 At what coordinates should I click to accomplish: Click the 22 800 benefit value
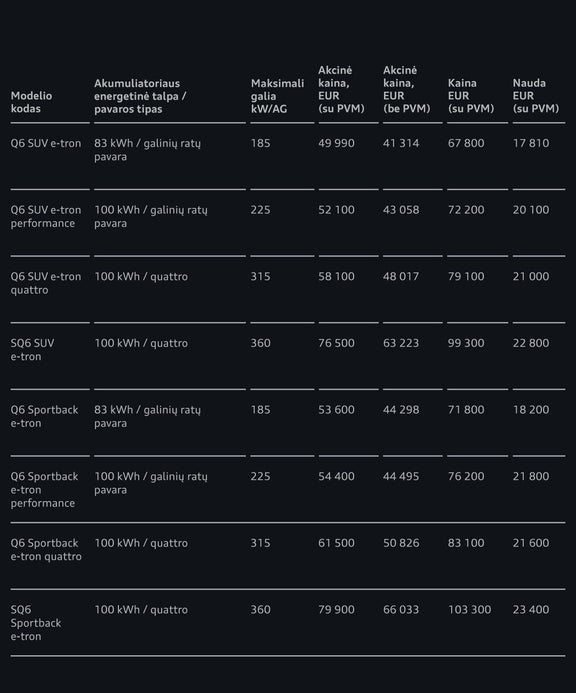coord(531,343)
